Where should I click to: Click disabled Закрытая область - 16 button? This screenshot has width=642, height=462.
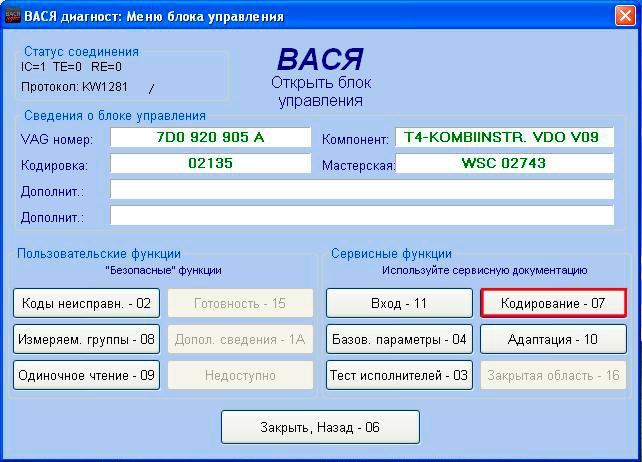click(553, 375)
